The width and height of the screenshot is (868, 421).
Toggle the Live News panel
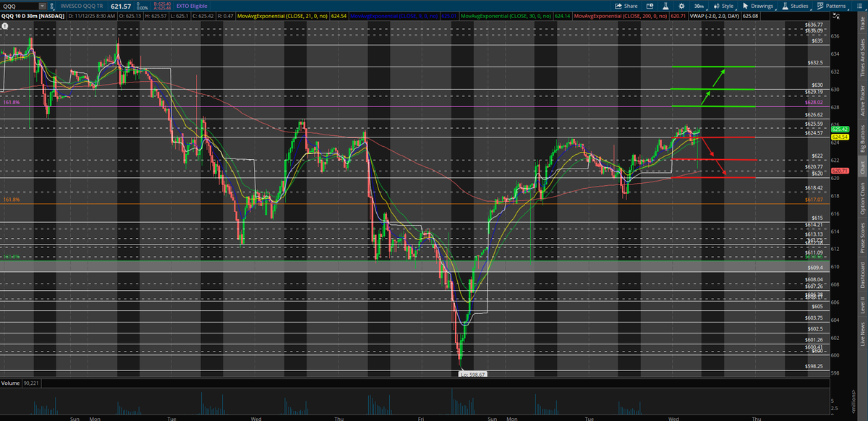(862, 335)
